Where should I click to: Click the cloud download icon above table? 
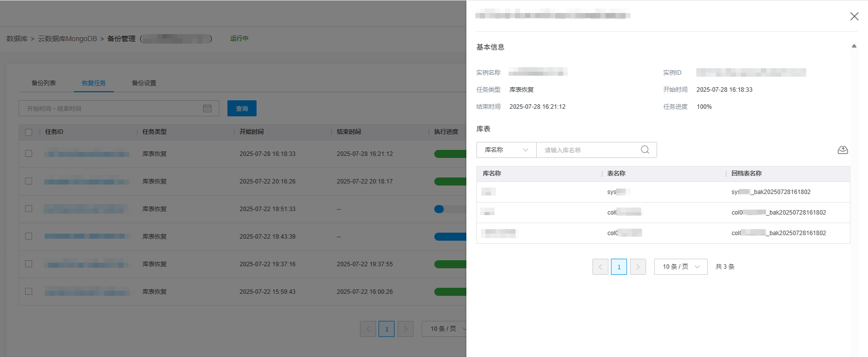tap(842, 150)
